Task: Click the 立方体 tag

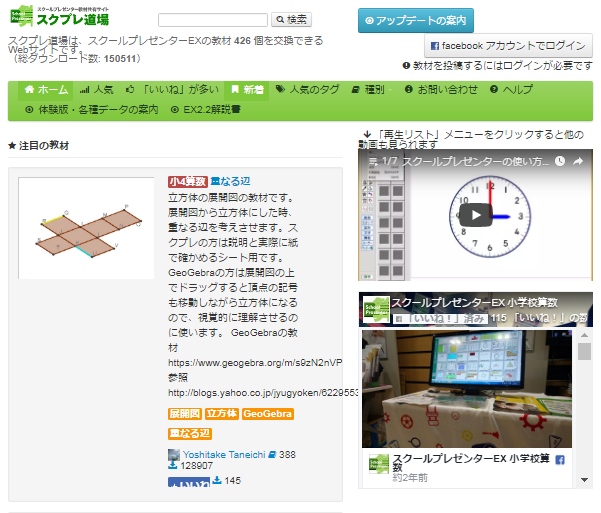Action: point(222,414)
